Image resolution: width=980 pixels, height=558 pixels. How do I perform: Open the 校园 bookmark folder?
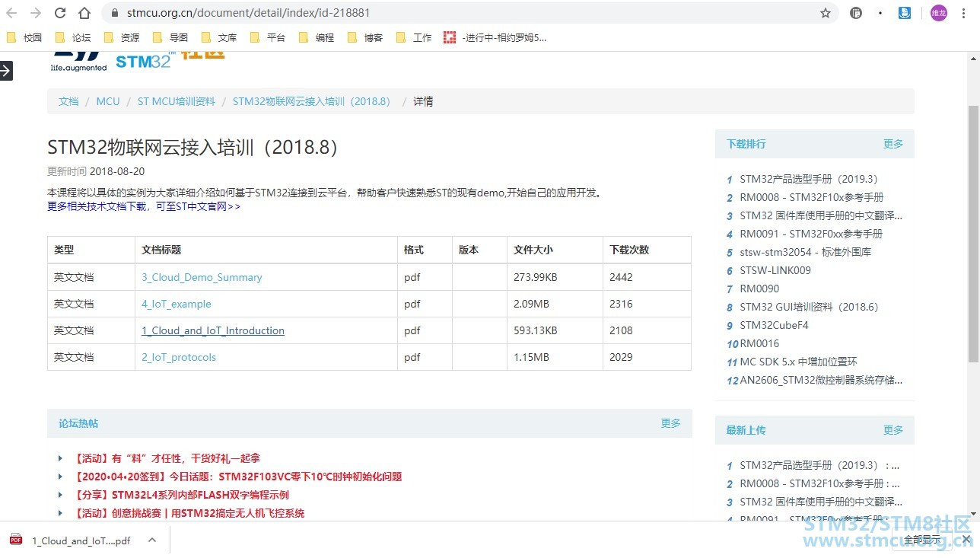tap(24, 37)
